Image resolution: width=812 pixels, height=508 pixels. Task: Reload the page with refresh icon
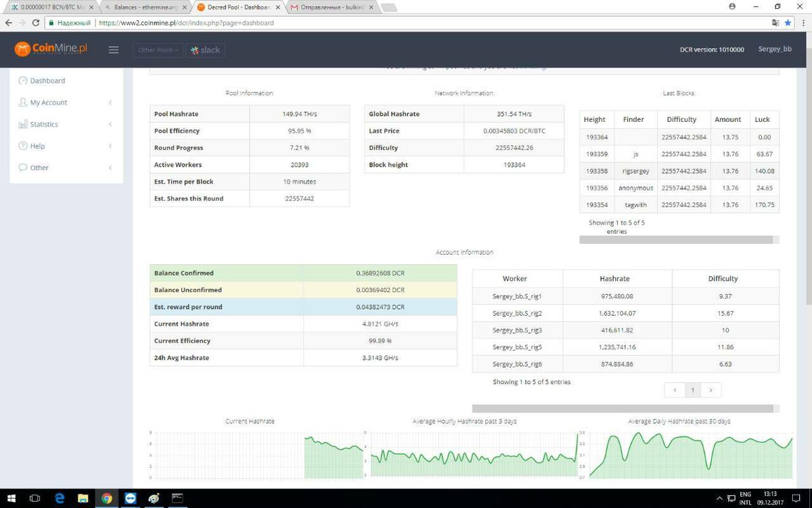(x=37, y=22)
